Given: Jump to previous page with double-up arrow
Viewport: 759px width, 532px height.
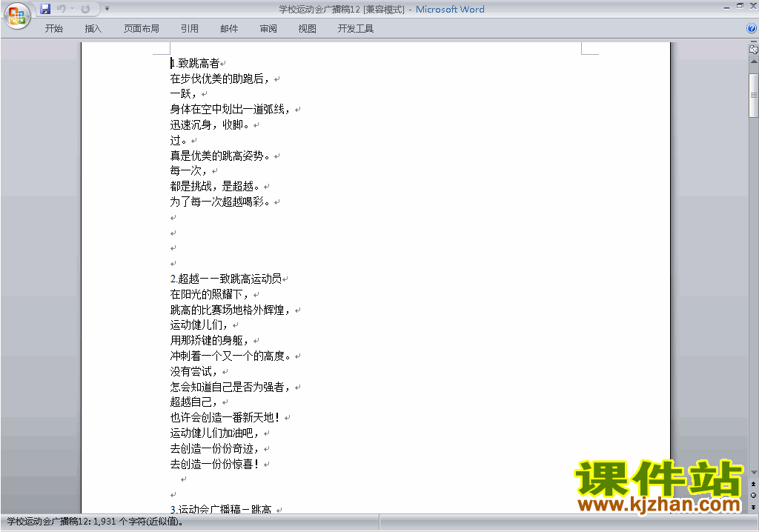Looking at the screenshot, I should point(753,484).
